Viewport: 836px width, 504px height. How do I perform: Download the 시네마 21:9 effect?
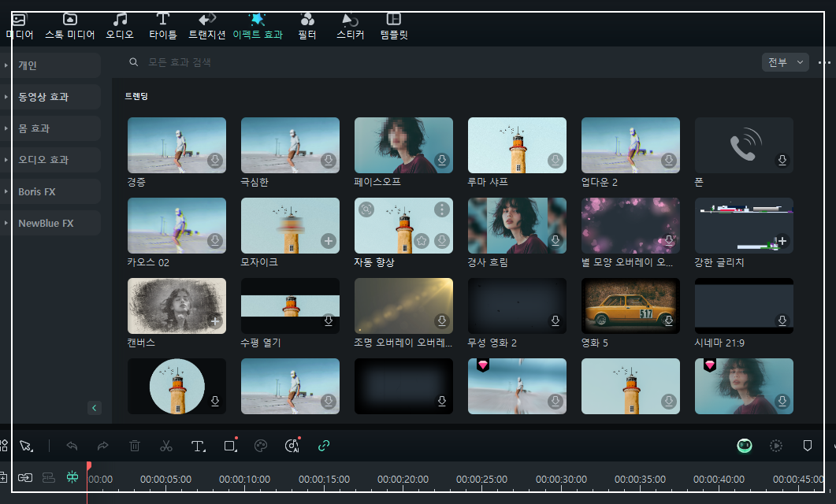(782, 321)
